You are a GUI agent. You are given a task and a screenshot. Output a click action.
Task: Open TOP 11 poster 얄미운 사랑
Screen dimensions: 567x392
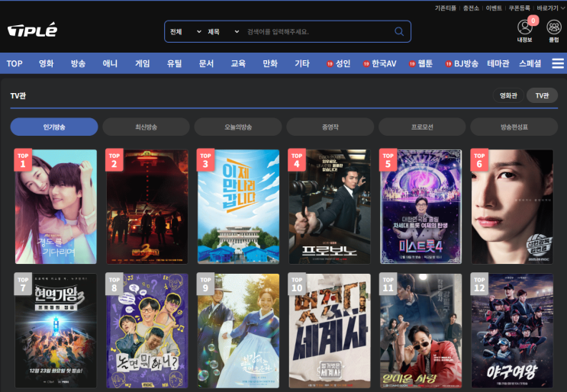click(421, 330)
